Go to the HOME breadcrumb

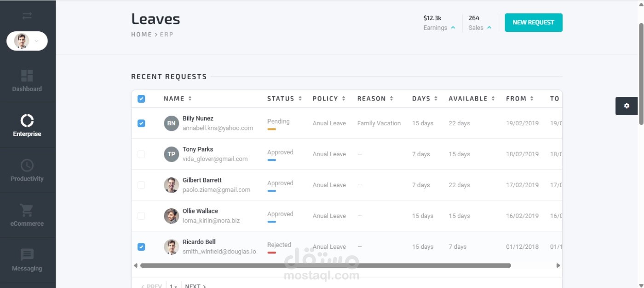(x=141, y=35)
